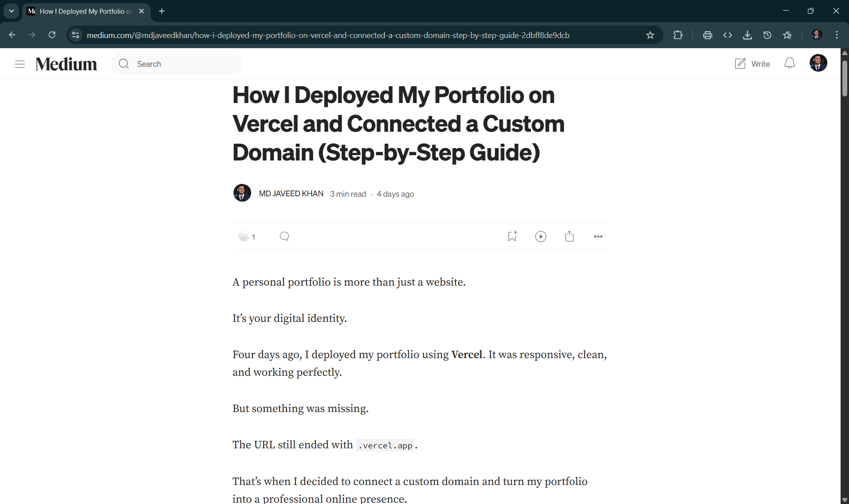Reload the Medium page
This screenshot has height=504, width=849.
(52, 35)
